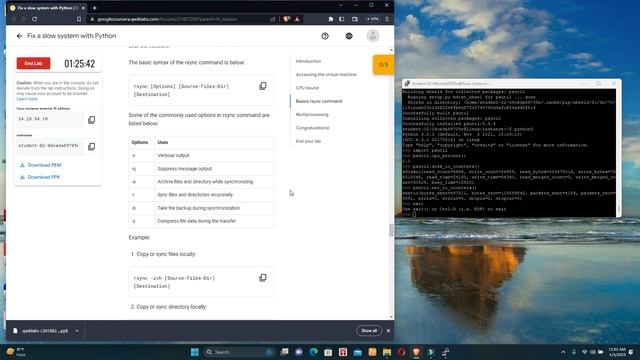Close the downloads bar
Viewport: 640px width, 360px height.
pos(388,331)
